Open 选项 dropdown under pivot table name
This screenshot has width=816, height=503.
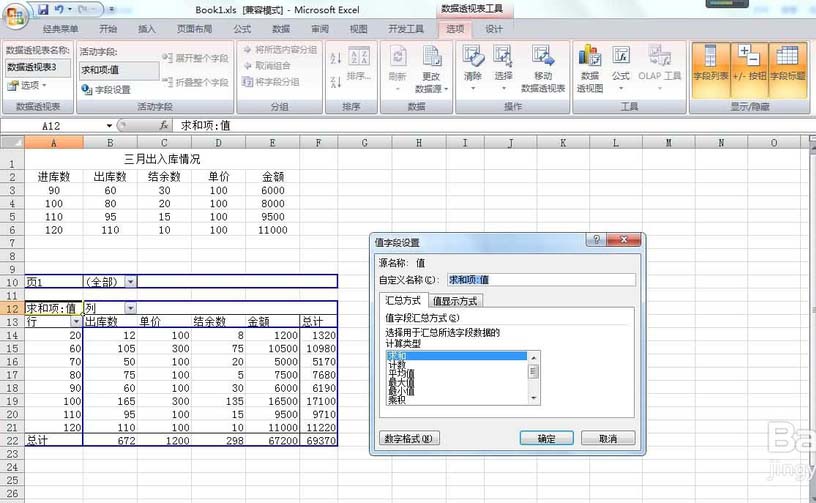[x=27, y=85]
